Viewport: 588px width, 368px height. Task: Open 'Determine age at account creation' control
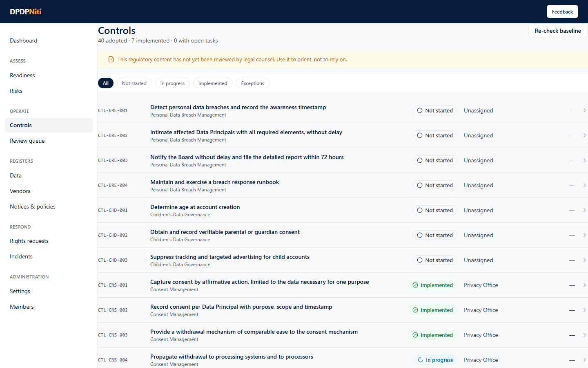[x=195, y=207]
